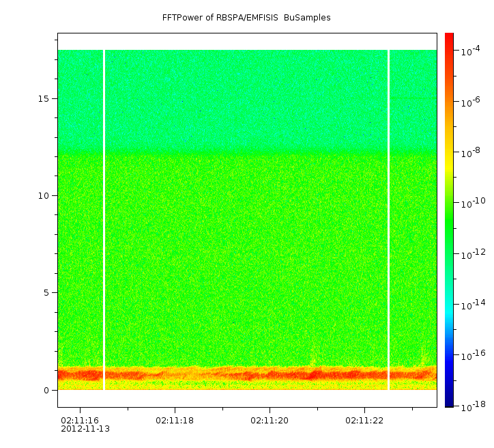Click the red high-power band near frequency 1
The width and height of the screenshot is (494, 448).
point(246,375)
